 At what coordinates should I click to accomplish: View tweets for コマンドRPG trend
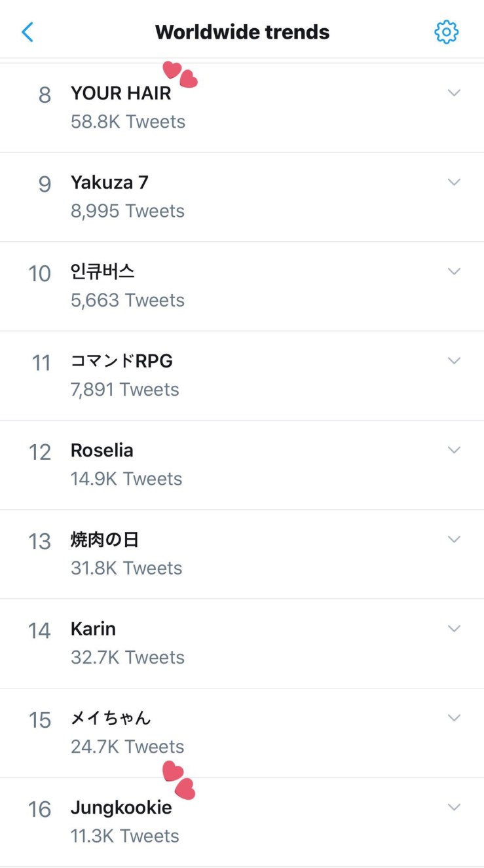click(121, 361)
